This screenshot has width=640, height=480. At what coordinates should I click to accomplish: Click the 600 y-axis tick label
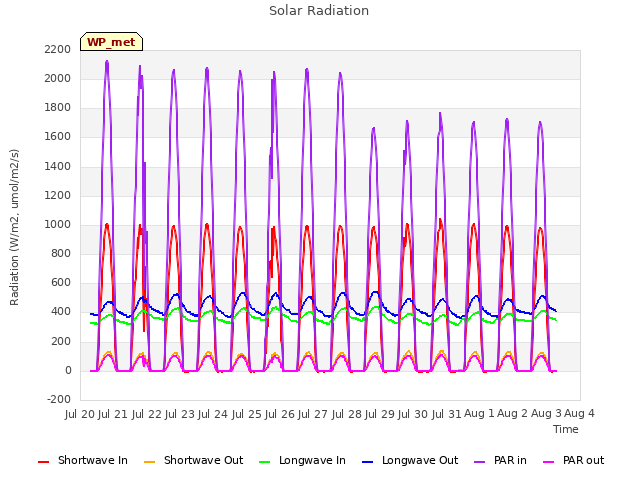point(61,283)
